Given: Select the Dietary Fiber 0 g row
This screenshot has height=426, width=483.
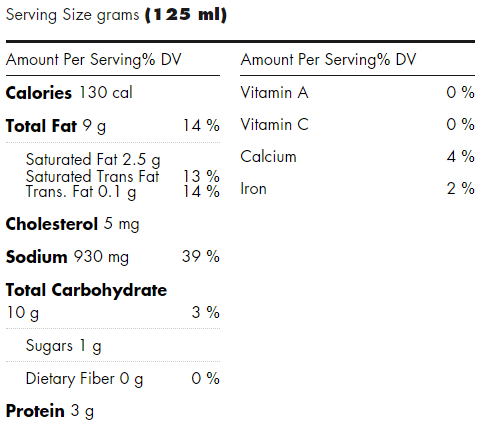Looking at the screenshot, I should click(123, 379).
